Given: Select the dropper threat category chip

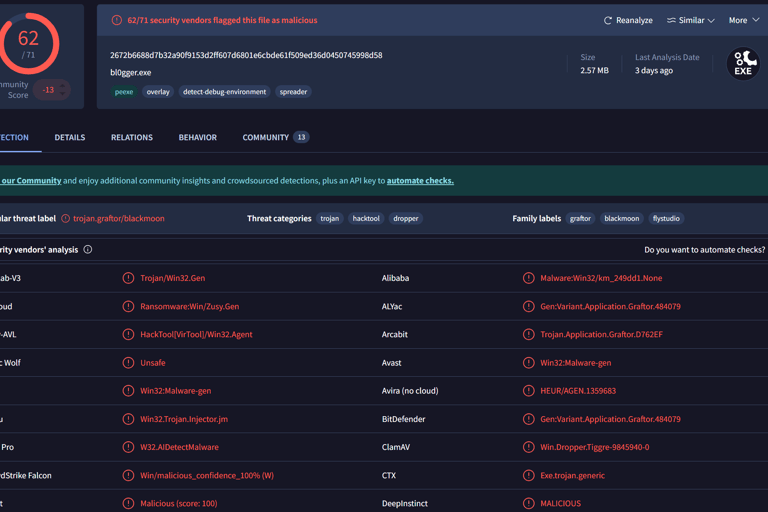Looking at the screenshot, I should pyautogui.click(x=406, y=219).
